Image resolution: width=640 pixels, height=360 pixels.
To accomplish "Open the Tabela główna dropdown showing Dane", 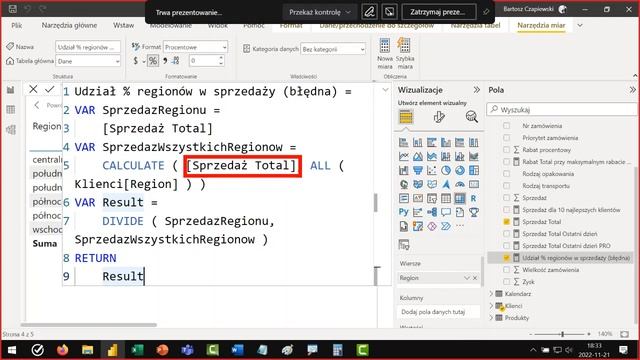I will tap(88, 61).
